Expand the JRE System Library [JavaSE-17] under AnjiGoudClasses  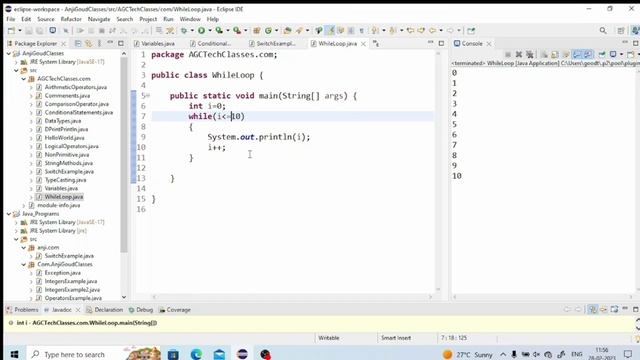coord(16,62)
